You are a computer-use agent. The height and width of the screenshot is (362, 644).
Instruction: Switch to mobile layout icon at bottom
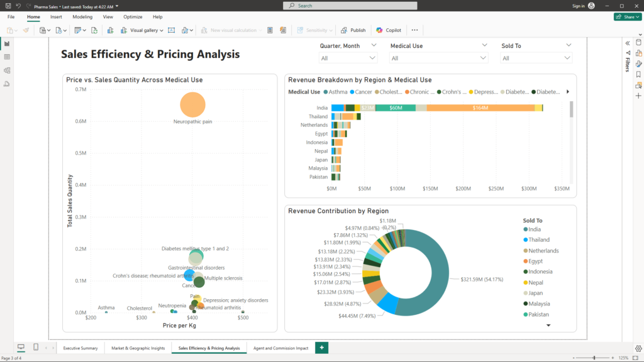click(36, 348)
